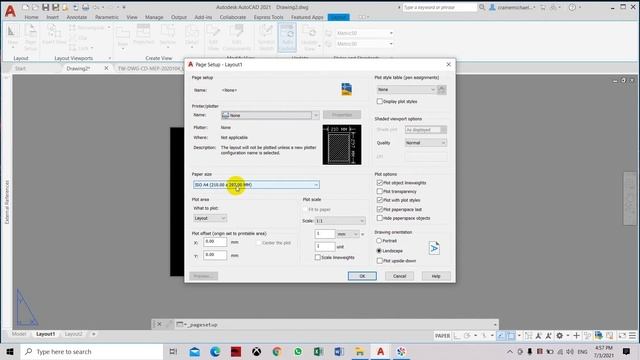Open the Home ribbon tab
The width and height of the screenshot is (640, 360).
pyautogui.click(x=31, y=17)
